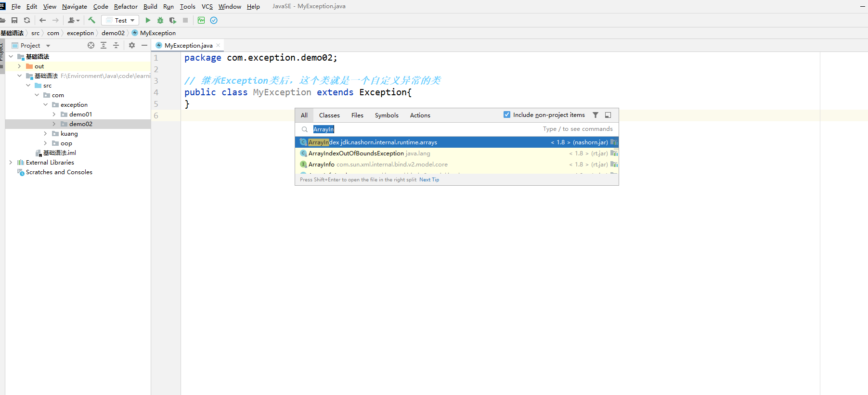Viewport: 868px width, 395px height.
Task: Navigate back with the left arrow
Action: (43, 20)
